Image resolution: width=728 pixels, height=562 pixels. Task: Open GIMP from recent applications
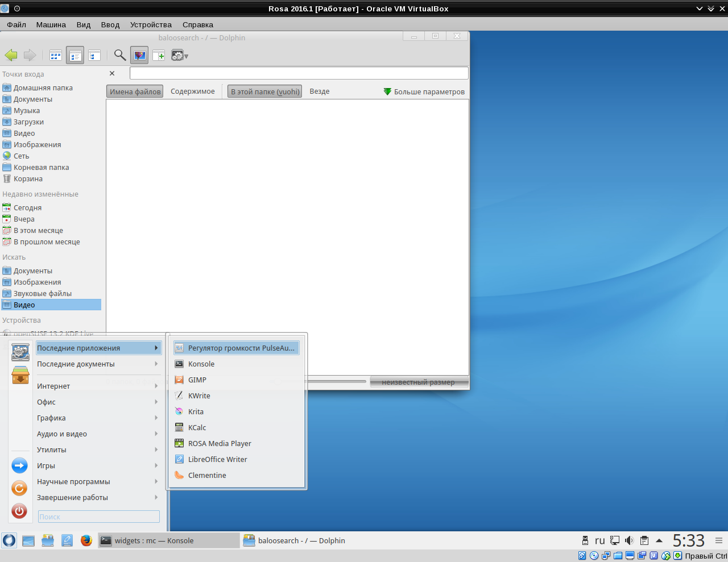pos(197,380)
